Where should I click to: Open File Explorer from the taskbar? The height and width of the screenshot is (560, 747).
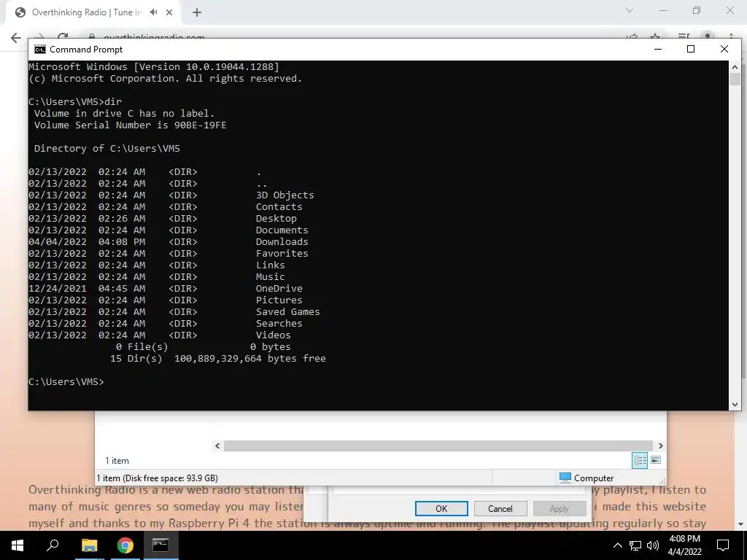(89, 545)
